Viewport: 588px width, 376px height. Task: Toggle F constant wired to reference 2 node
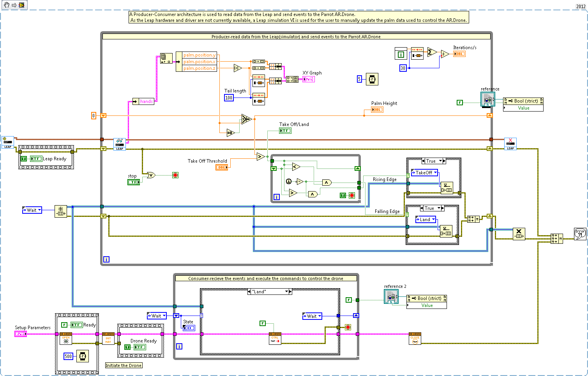349,300
